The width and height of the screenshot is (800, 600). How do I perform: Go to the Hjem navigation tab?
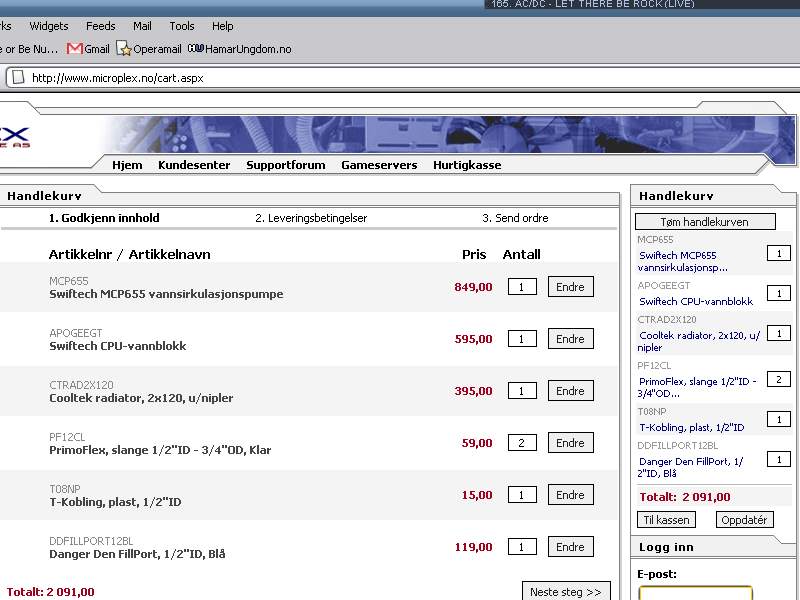pyautogui.click(x=127, y=165)
